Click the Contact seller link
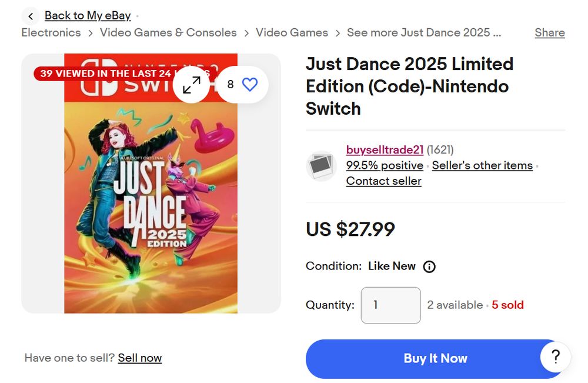 point(383,181)
